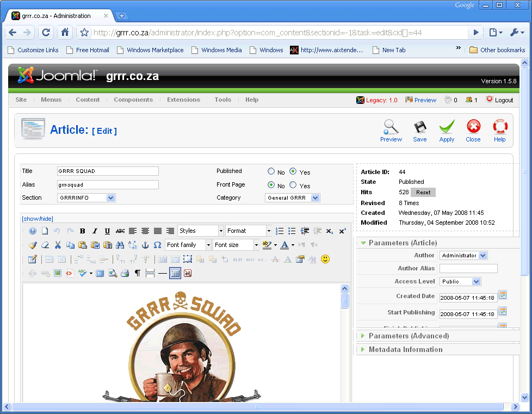
Task: Open the Site menu
Action: click(21, 100)
